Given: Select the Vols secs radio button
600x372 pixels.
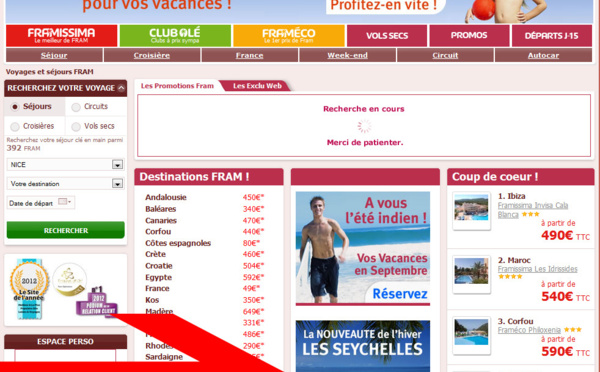Looking at the screenshot, I should click(x=76, y=126).
